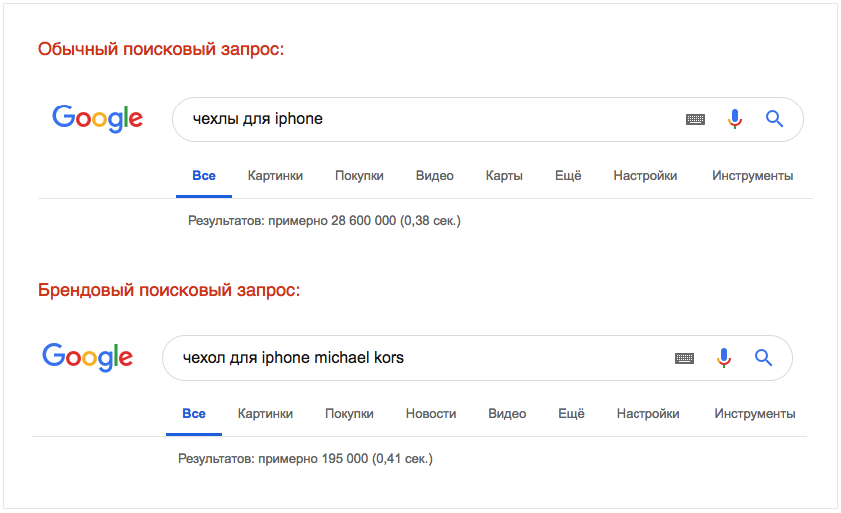Screen dimensions: 841x513
Task: Click the Google logo in the bottom search
Action: tap(87, 357)
